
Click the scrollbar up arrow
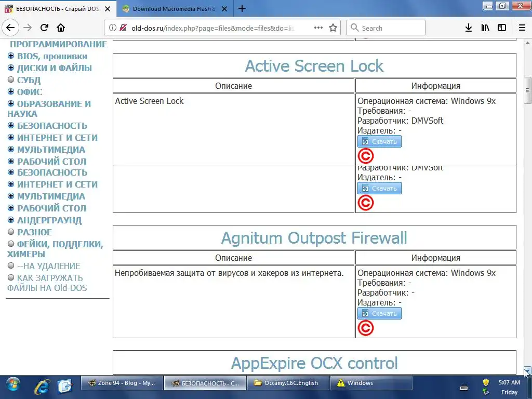point(527,43)
